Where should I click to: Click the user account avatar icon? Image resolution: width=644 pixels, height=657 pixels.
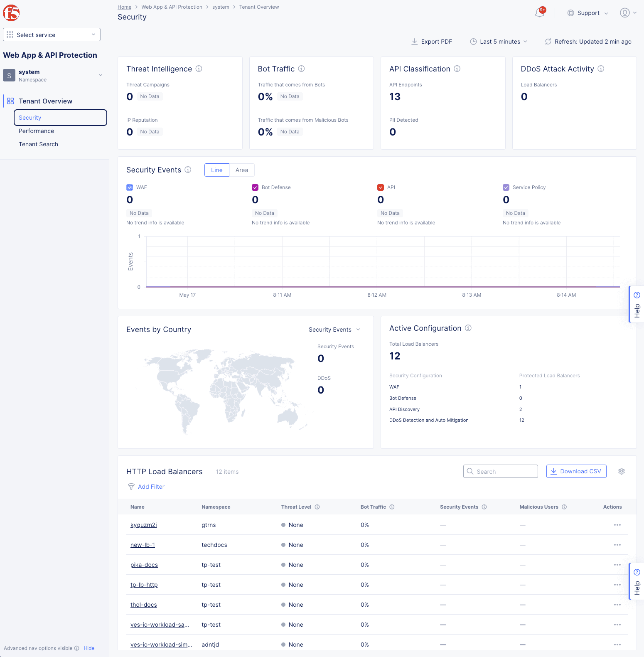click(x=624, y=13)
